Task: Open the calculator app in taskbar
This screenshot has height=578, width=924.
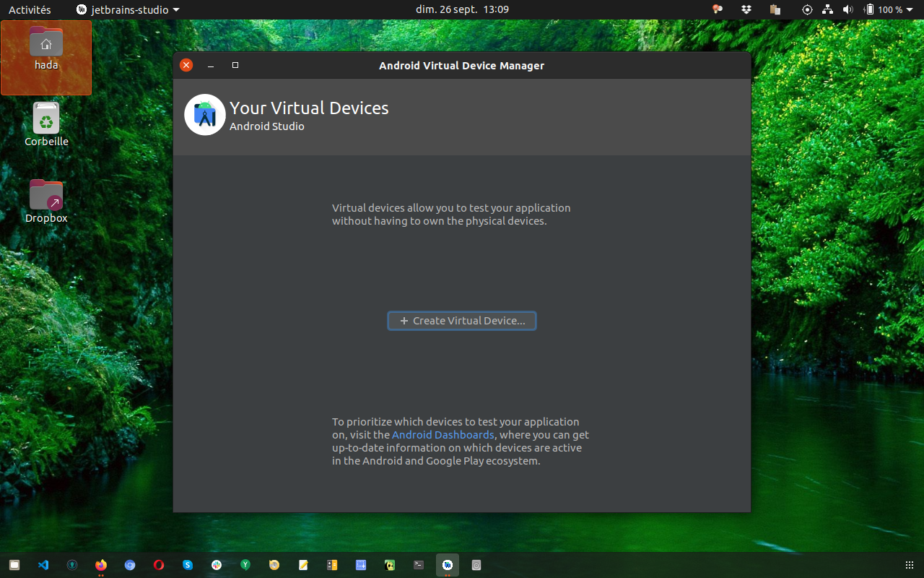Action: (x=332, y=565)
